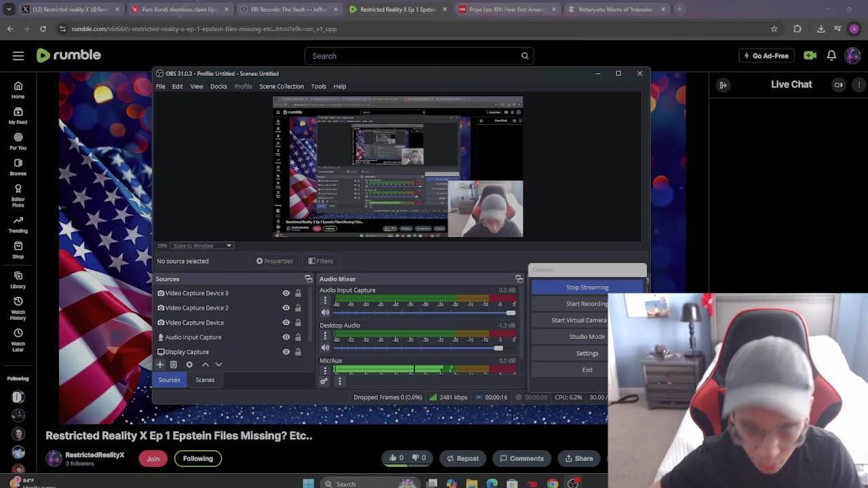This screenshot has height=488, width=868.
Task: Click the Following button under video
Action: click(x=198, y=459)
